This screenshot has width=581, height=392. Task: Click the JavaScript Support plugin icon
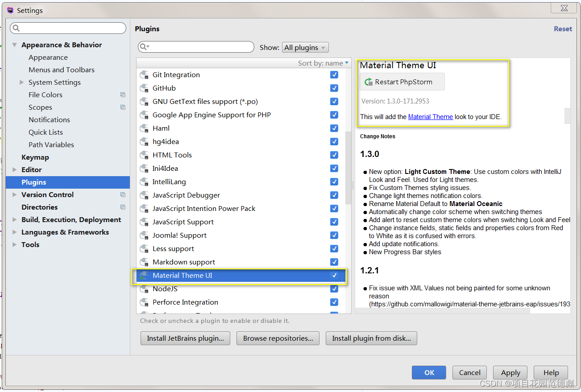pyautogui.click(x=144, y=222)
